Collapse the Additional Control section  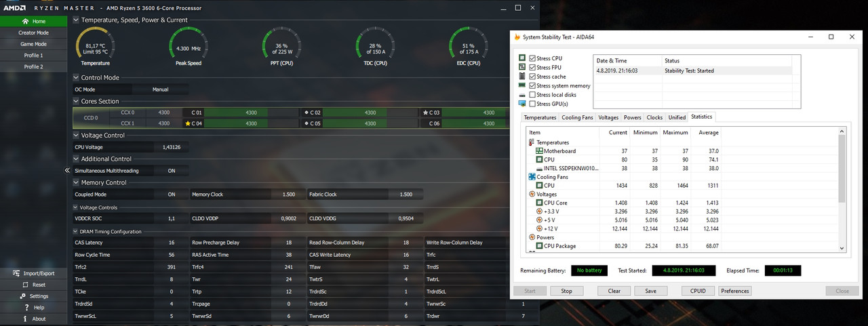pyautogui.click(x=76, y=159)
